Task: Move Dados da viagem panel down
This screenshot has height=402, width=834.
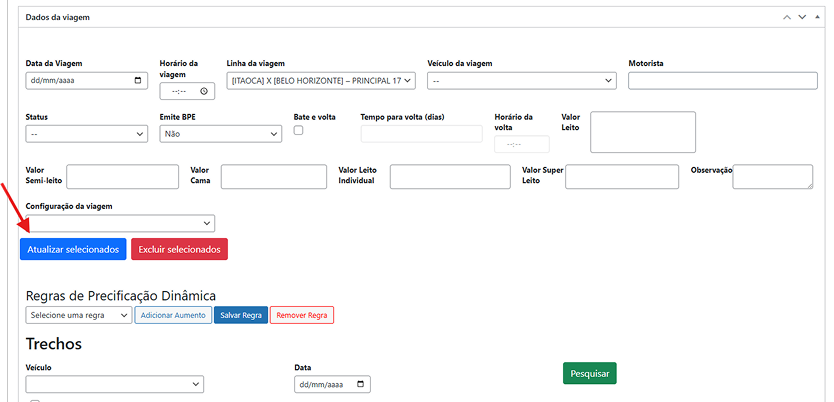Action: click(x=802, y=17)
